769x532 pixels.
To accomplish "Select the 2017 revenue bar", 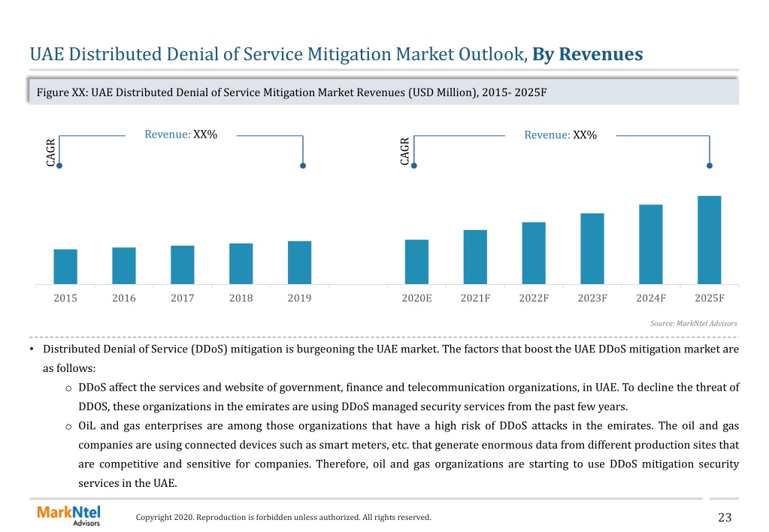I will pyautogui.click(x=183, y=264).
